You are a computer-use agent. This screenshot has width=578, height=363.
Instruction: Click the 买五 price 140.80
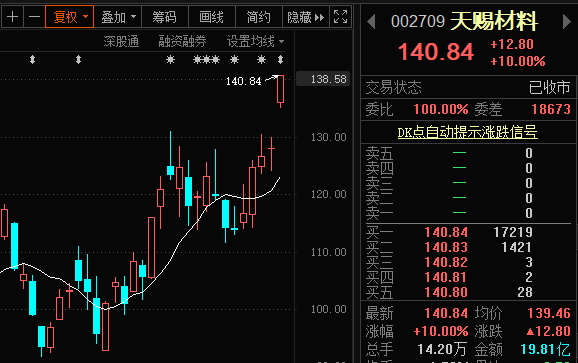tap(446, 292)
